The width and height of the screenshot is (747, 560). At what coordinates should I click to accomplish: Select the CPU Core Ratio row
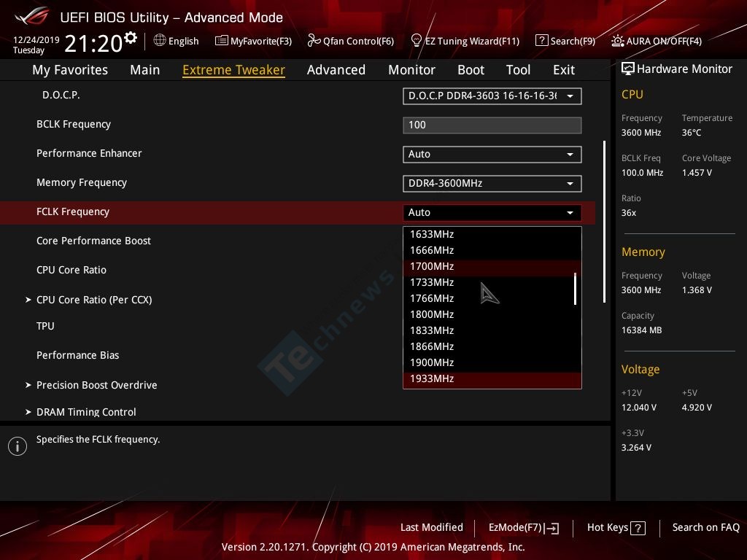coord(71,270)
